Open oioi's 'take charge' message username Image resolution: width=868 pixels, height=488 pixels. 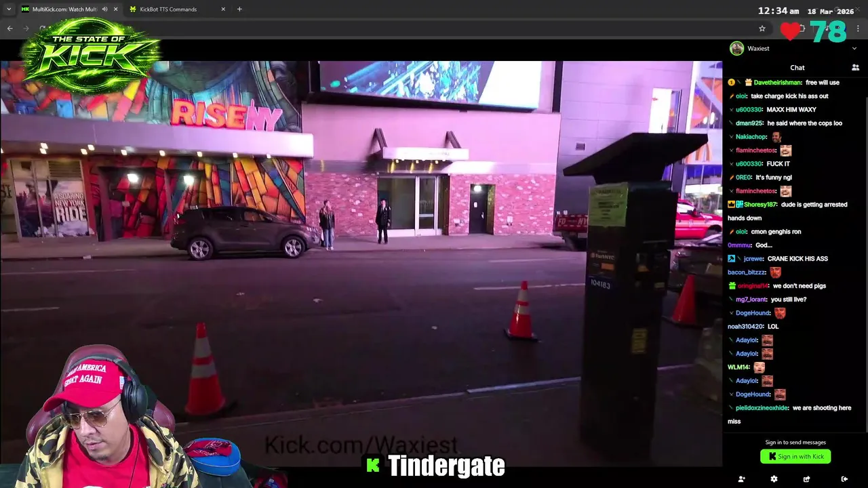[x=741, y=96]
